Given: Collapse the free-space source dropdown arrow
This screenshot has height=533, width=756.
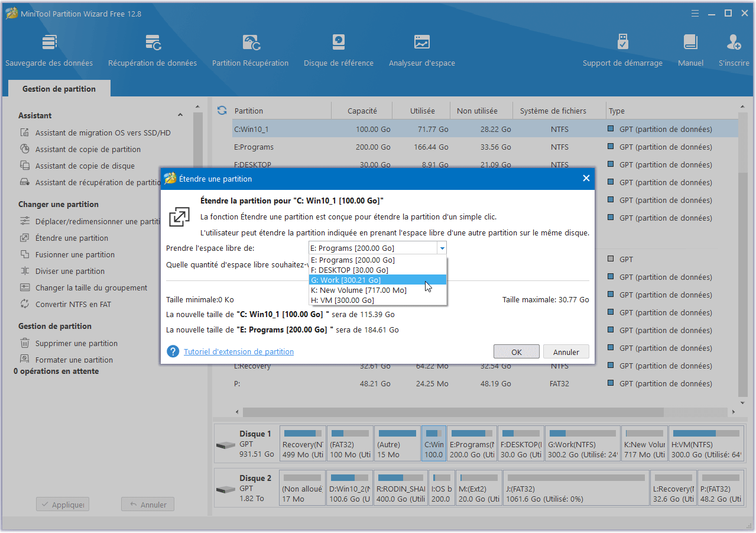Looking at the screenshot, I should [442, 248].
